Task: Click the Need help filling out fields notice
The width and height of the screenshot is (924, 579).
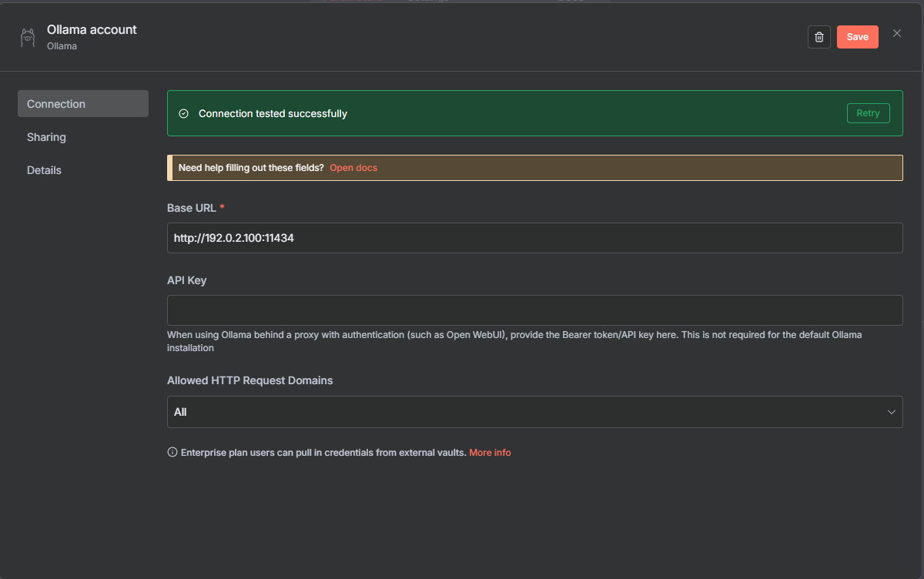Action: (251, 168)
